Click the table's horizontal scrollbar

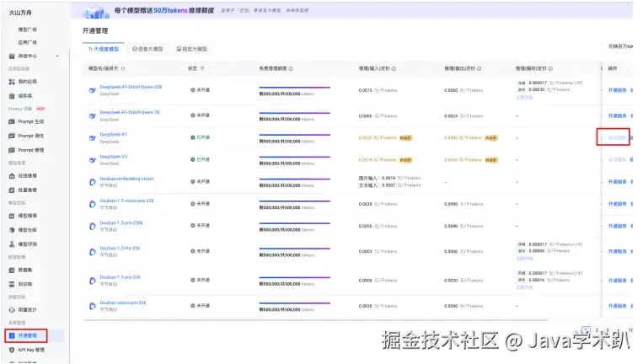click(x=315, y=319)
